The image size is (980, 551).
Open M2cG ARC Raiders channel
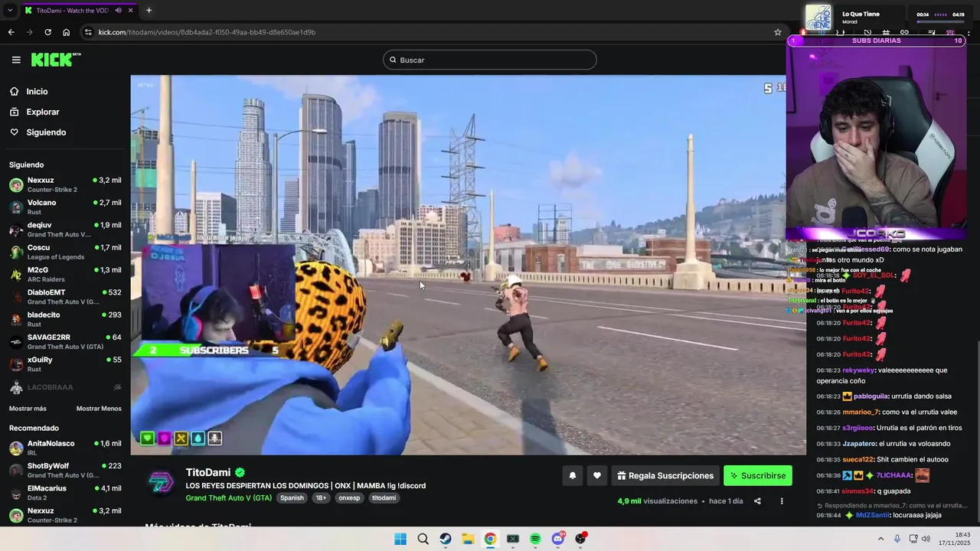65,274
